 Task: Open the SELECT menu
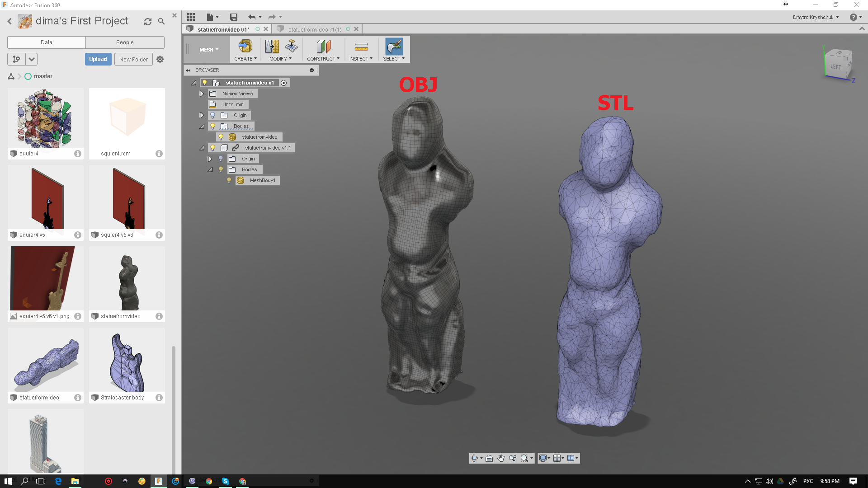coord(394,59)
